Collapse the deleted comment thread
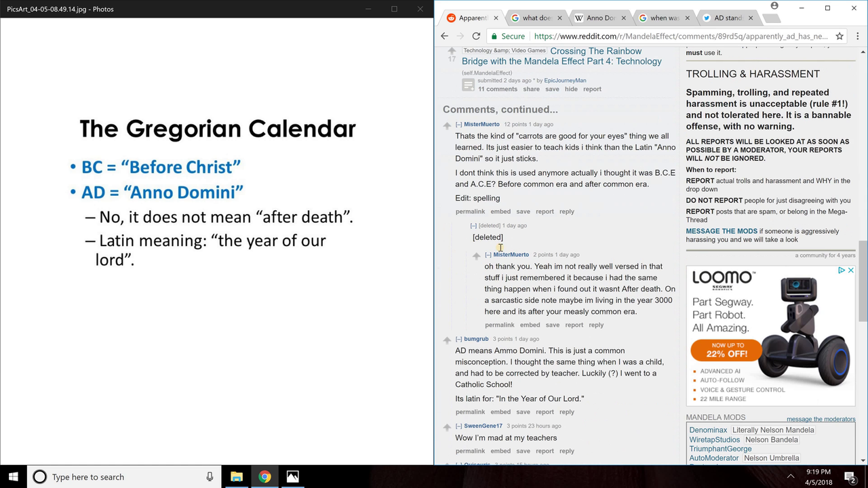Screen dimensions: 868x488 (473, 226)
